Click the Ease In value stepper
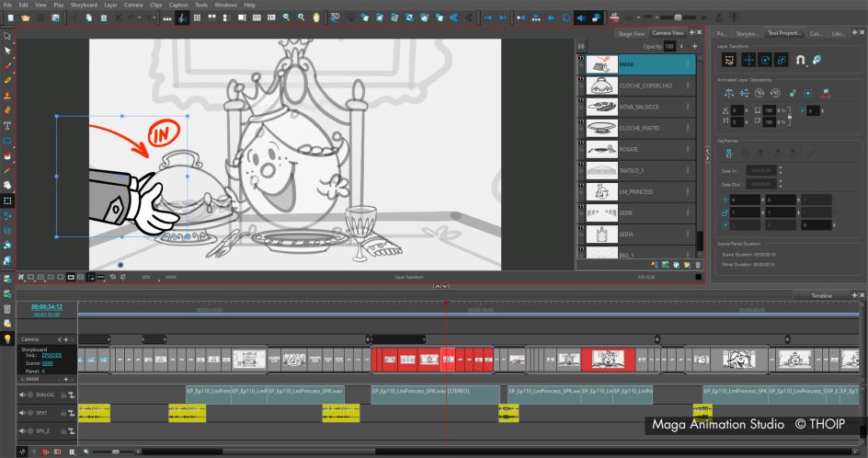The height and width of the screenshot is (458, 868). coord(781,170)
